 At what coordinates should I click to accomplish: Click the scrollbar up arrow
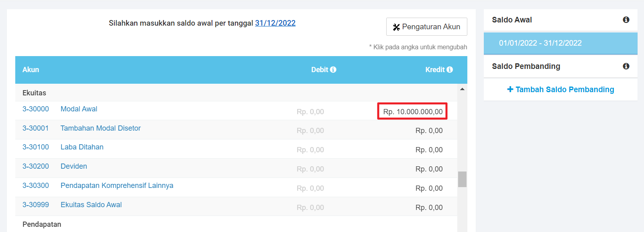click(x=462, y=89)
